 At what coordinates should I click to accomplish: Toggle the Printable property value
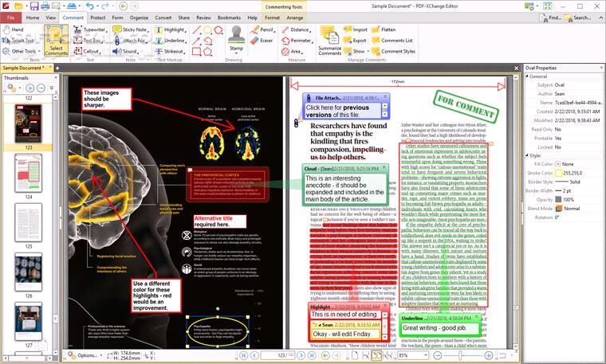558,138
